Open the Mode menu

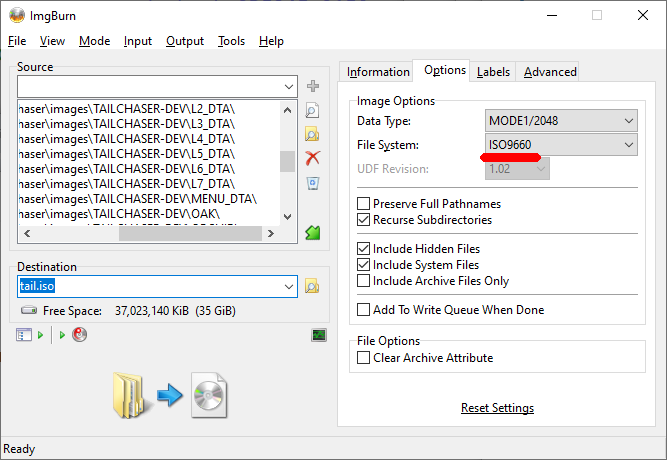pyautogui.click(x=95, y=41)
